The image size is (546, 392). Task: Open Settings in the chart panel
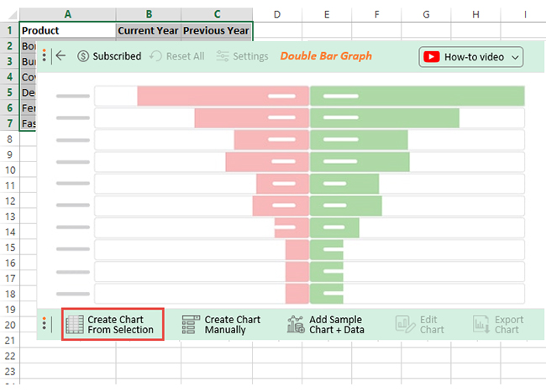click(242, 56)
